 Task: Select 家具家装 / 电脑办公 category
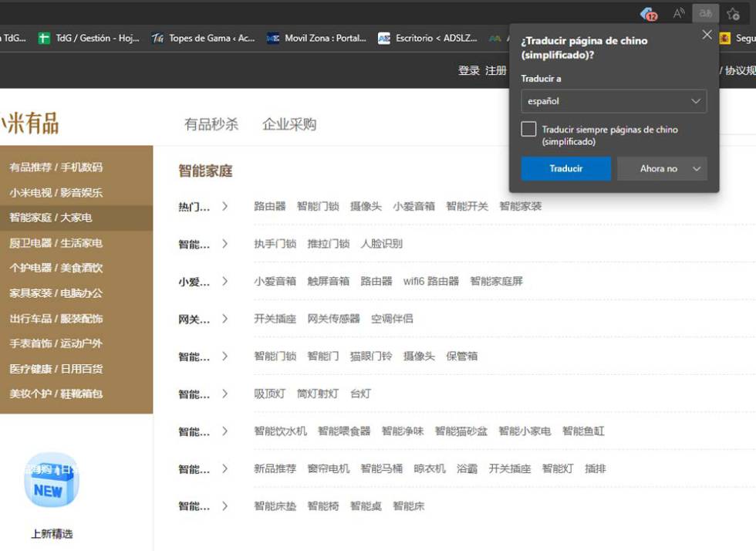(56, 293)
